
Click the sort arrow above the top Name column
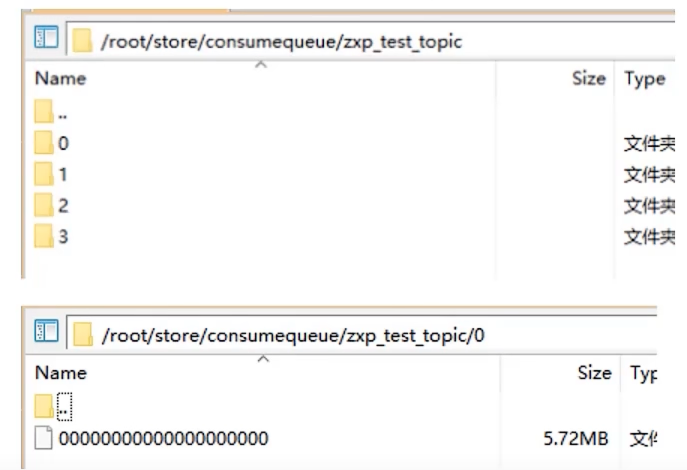point(261,64)
